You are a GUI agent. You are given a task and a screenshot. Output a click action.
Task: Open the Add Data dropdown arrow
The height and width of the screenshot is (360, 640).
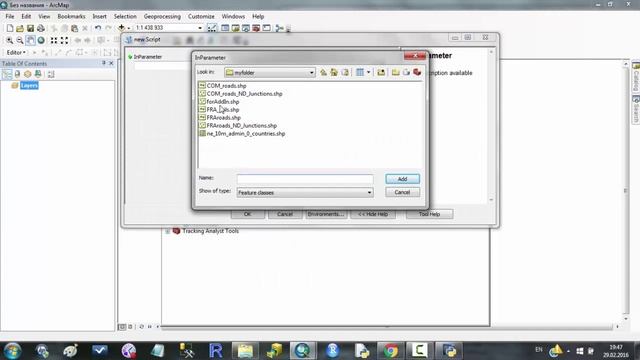pos(129,28)
